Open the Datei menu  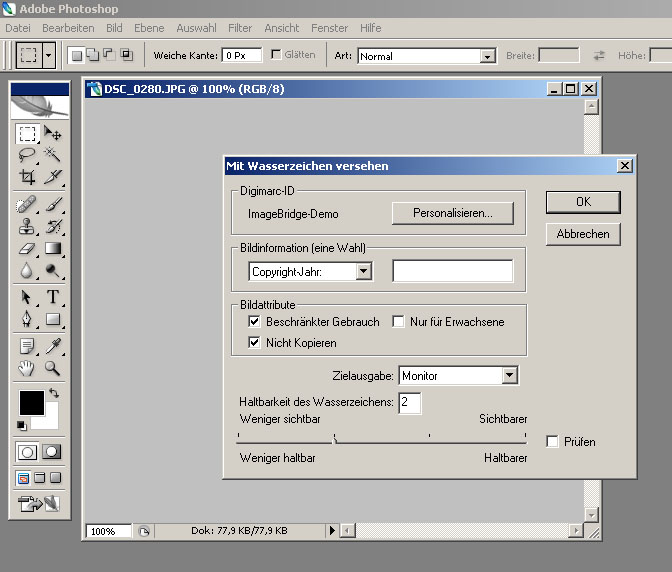click(x=18, y=28)
